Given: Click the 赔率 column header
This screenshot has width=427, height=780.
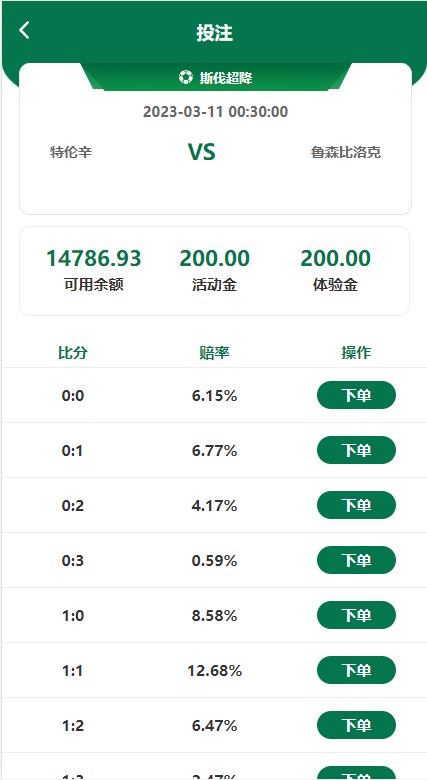Looking at the screenshot, I should pos(214,353).
